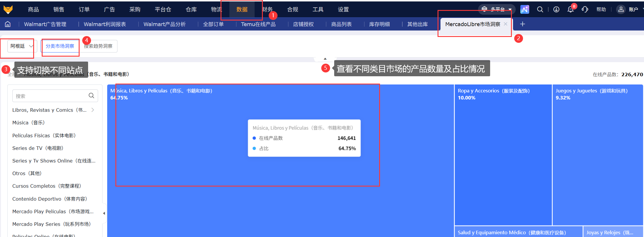Switch to Walmart产品分析 tab
644x237 pixels.
point(164,24)
